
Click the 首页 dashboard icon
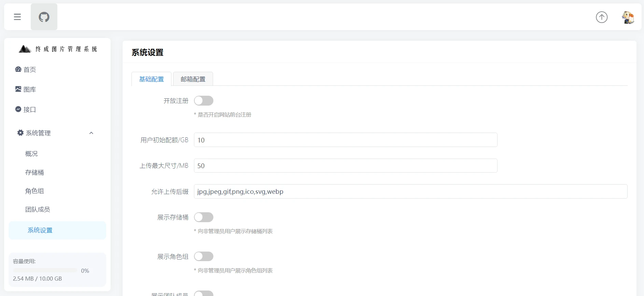tap(18, 69)
